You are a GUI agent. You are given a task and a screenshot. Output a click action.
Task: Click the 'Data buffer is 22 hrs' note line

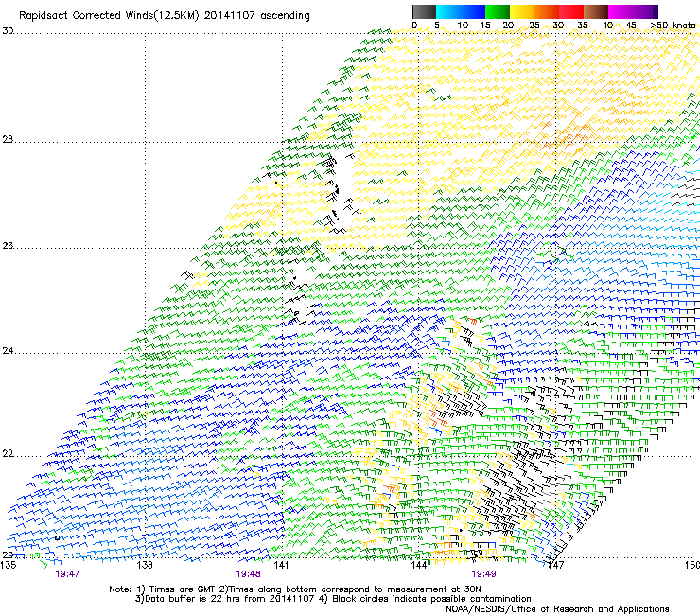click(x=333, y=599)
